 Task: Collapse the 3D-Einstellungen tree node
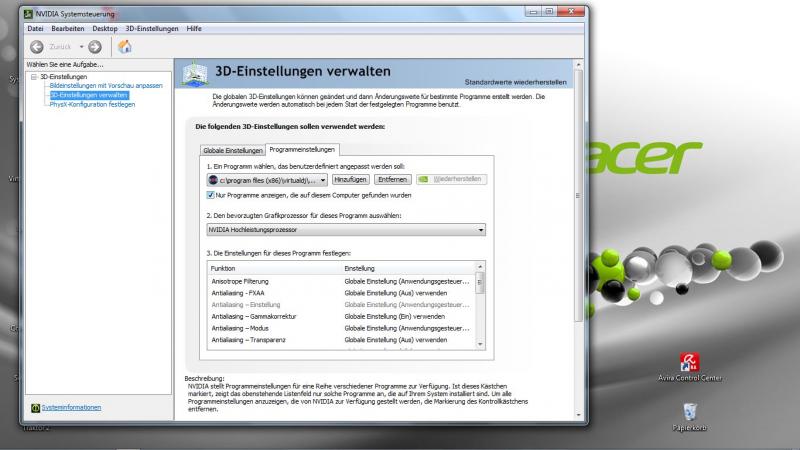click(34, 77)
